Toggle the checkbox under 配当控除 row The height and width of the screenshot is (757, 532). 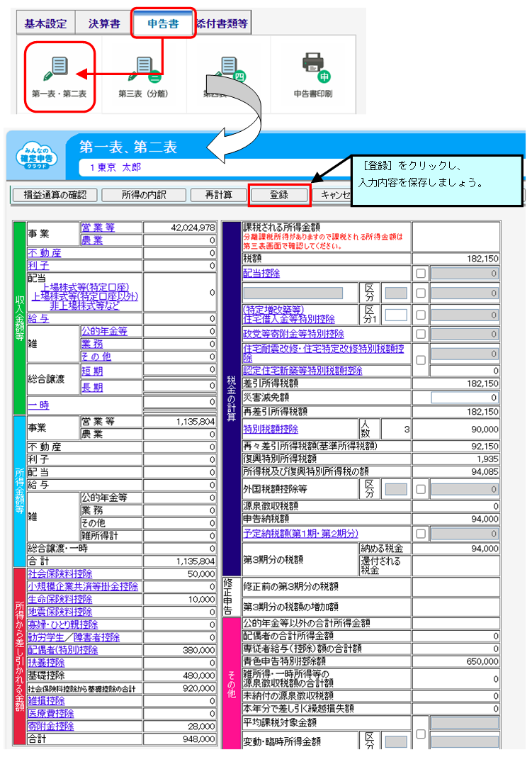(421, 293)
